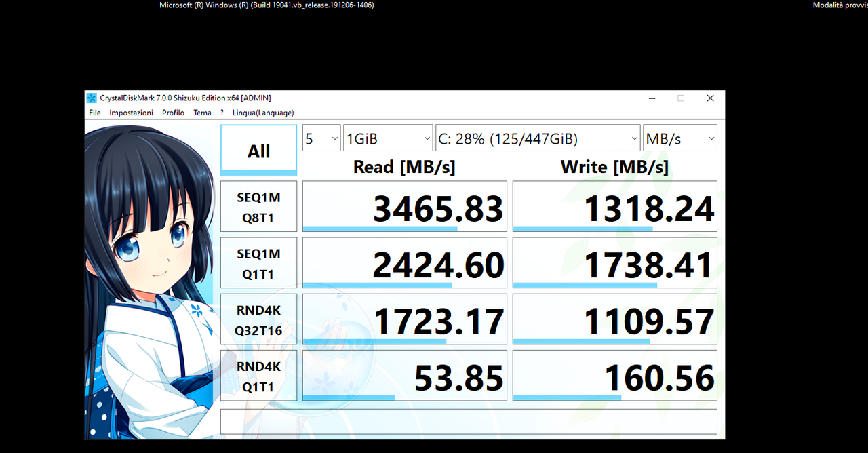The image size is (868, 453).
Task: Run the SEQ1M Q1T1 test
Action: [x=259, y=262]
